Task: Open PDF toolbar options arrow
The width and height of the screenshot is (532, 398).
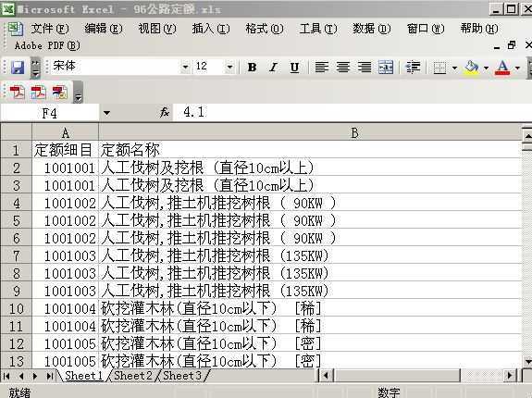Action: (78, 93)
